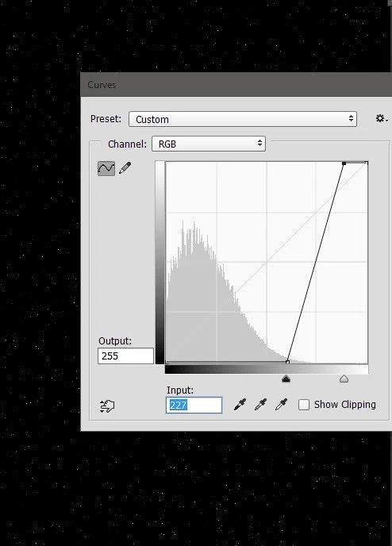Select the edit points curve tool

click(106, 168)
